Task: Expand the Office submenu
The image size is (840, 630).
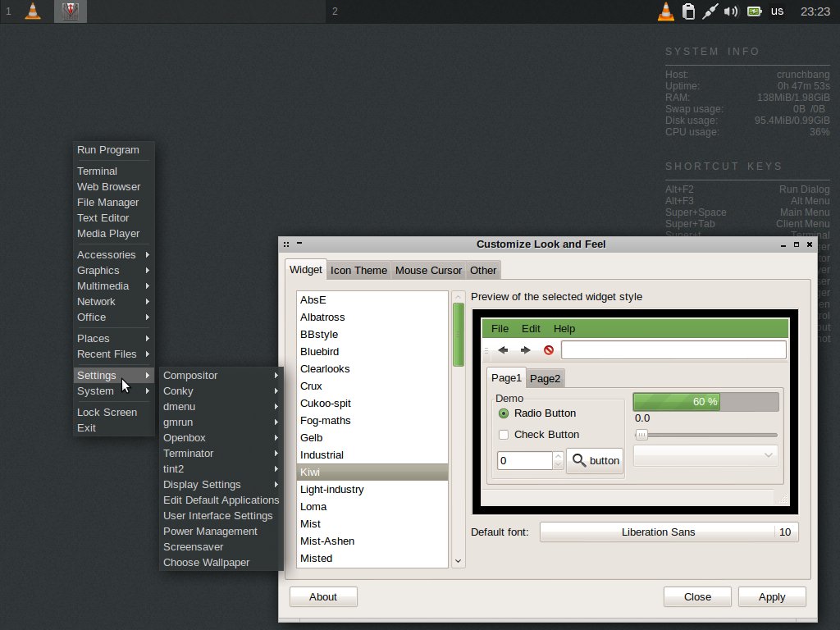Action: tap(113, 317)
